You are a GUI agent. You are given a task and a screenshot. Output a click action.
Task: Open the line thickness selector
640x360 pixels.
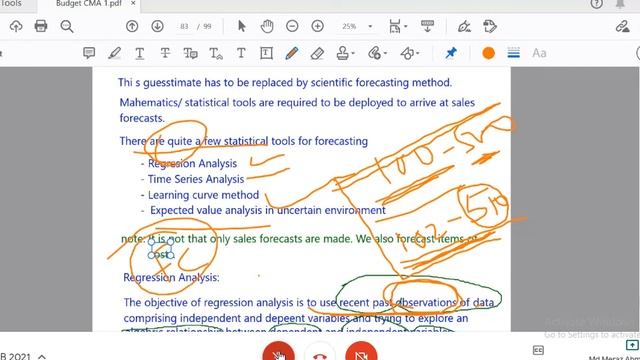(513, 53)
